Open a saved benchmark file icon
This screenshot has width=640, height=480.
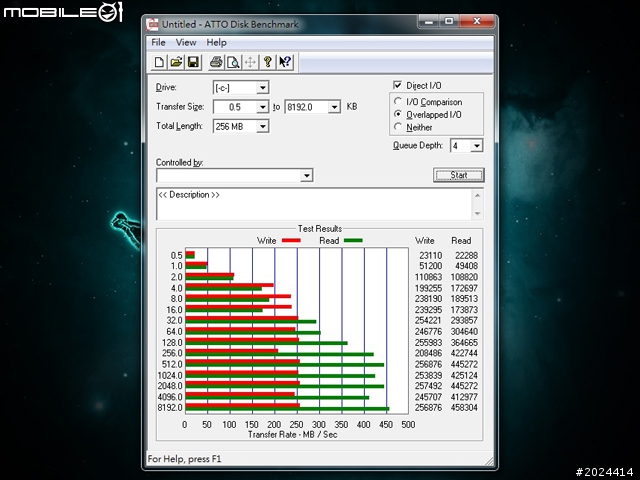pyautogui.click(x=176, y=62)
